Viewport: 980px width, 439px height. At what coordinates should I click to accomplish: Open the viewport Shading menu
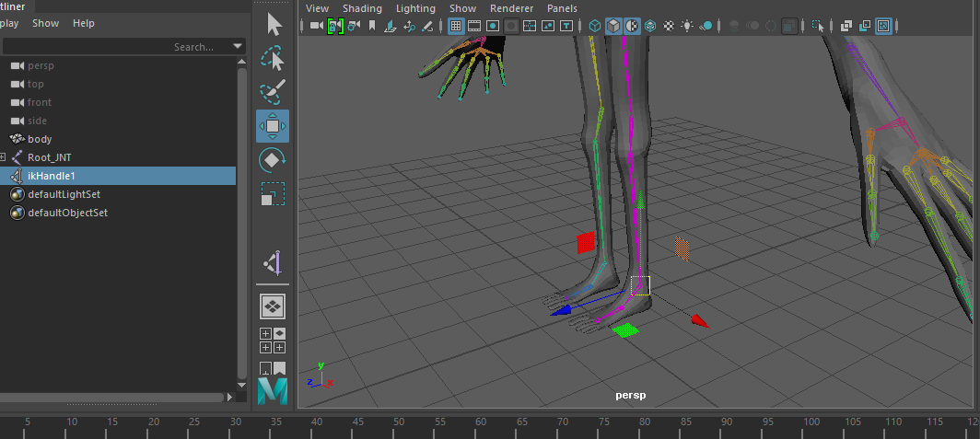(x=362, y=8)
